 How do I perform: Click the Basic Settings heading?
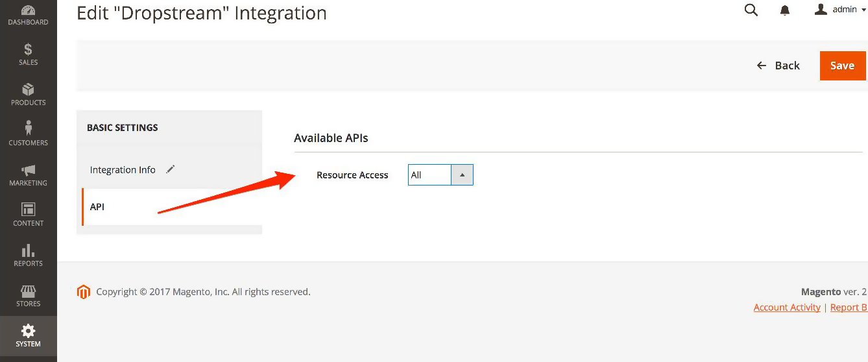(x=123, y=128)
